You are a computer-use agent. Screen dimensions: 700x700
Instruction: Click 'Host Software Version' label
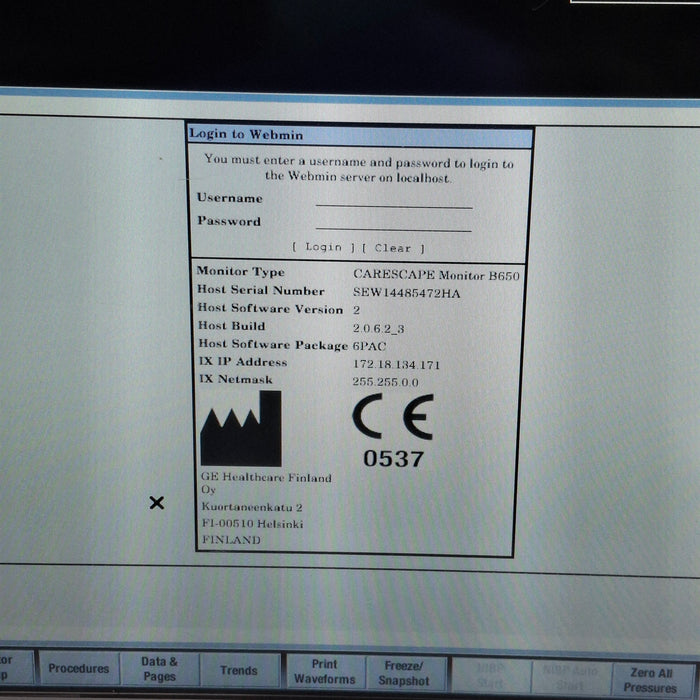pyautogui.click(x=271, y=308)
